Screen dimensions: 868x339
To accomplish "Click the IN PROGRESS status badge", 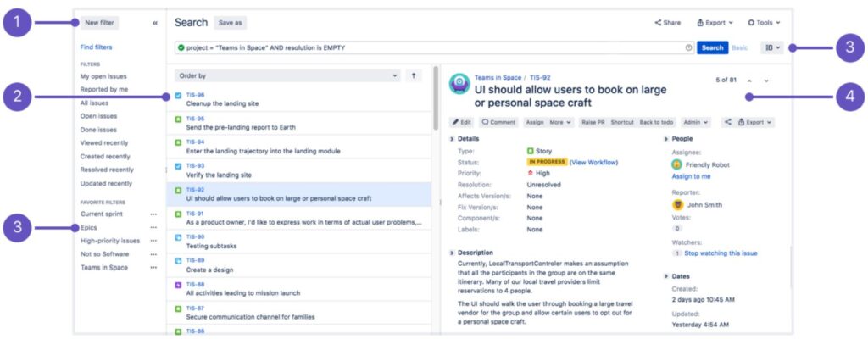I will (547, 163).
